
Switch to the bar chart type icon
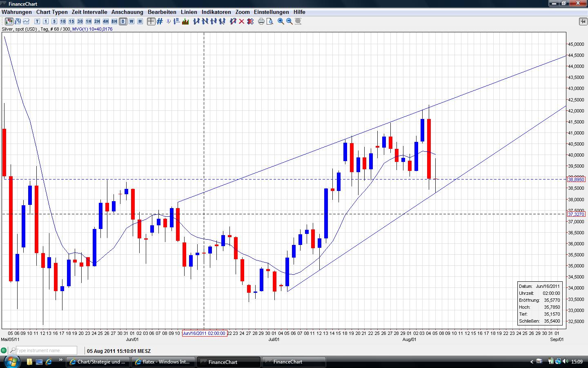pos(18,21)
